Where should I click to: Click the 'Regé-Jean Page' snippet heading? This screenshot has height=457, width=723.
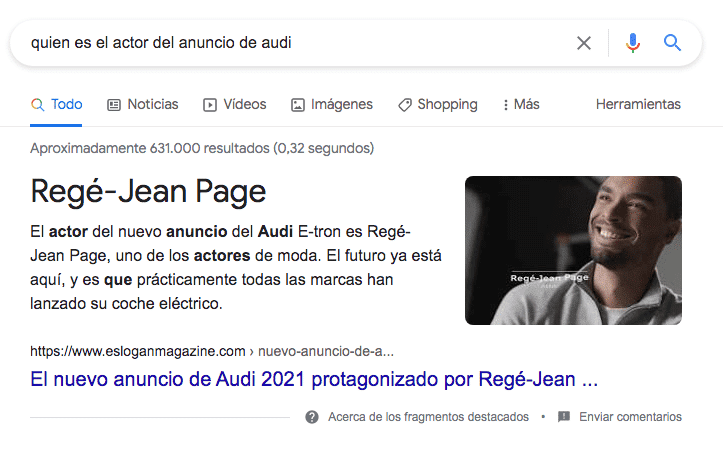[x=148, y=191]
